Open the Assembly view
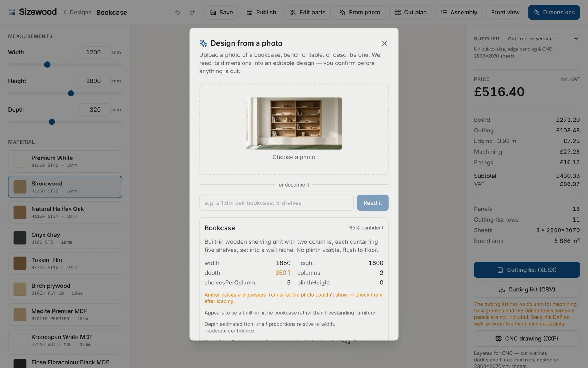This screenshot has width=588, height=368. coord(459,12)
